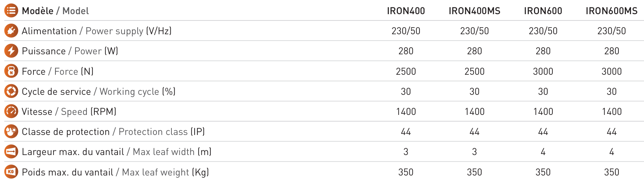644x181 pixels.
Task: Click the Max leaf width arrow icon
Action: (x=11, y=151)
